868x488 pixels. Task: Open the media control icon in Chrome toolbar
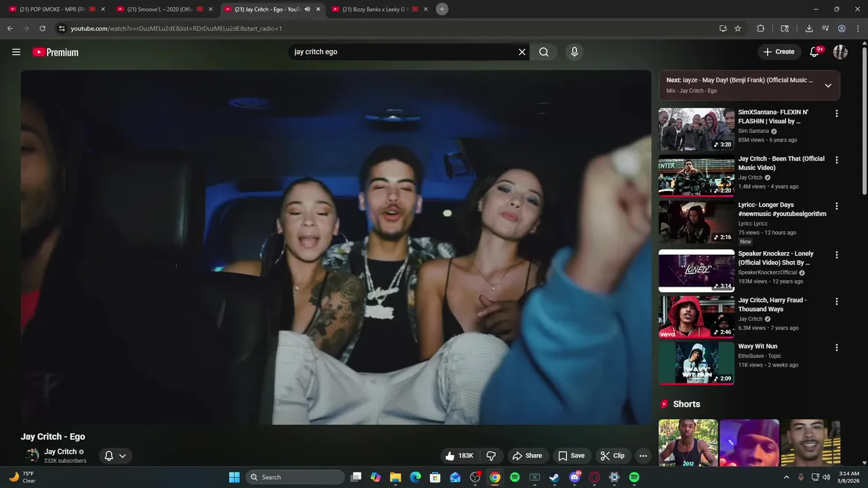coord(825,28)
